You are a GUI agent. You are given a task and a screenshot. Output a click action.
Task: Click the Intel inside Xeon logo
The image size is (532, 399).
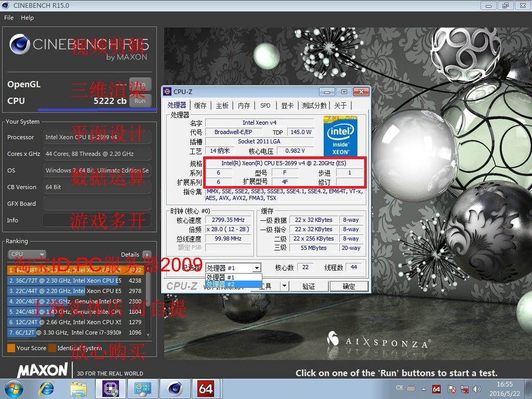tap(340, 136)
